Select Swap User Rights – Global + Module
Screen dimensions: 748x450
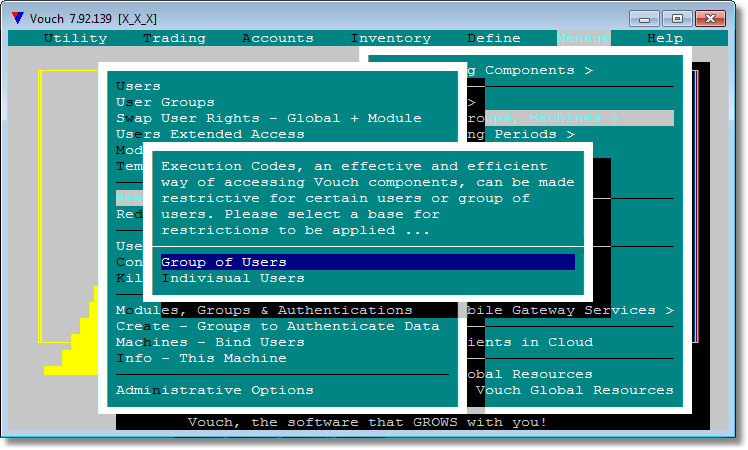pyautogui.click(x=269, y=118)
